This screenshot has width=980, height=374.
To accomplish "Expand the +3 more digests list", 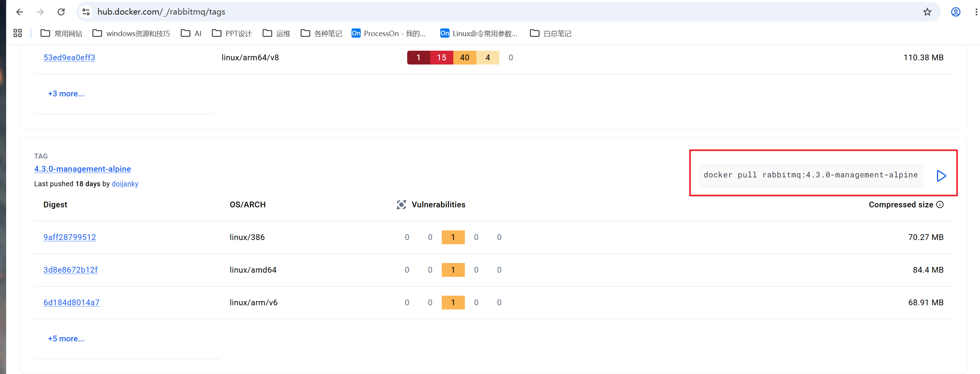I will tap(66, 94).
